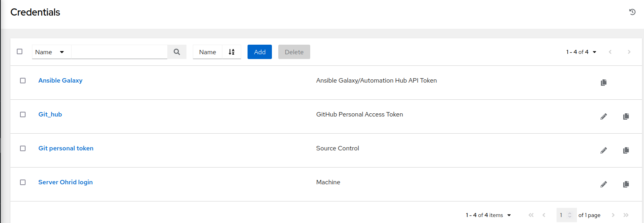Open the Git personal token link
644x223 pixels.
(66, 148)
